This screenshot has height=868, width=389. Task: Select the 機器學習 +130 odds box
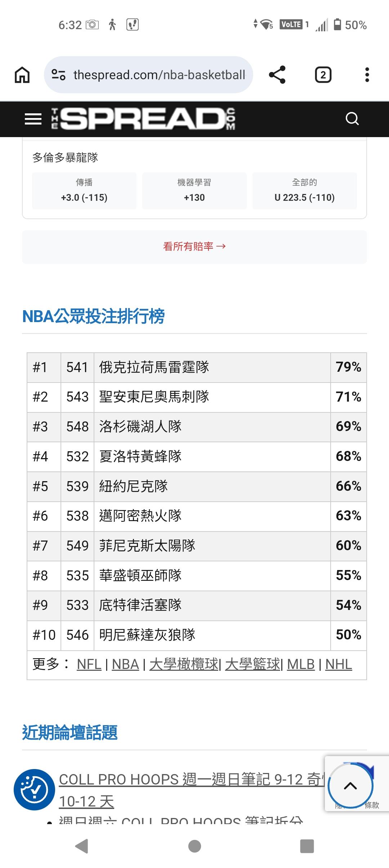(x=194, y=191)
